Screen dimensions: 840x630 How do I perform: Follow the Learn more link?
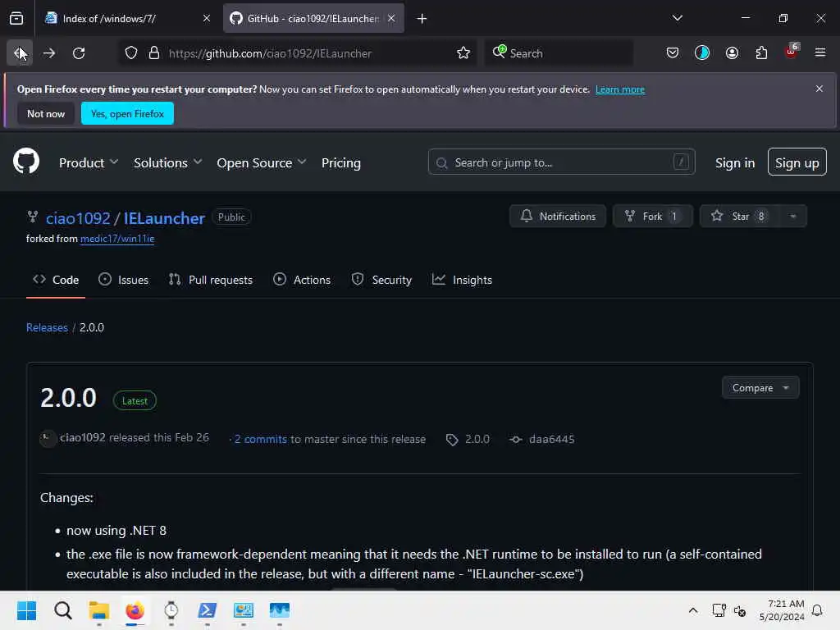coord(620,89)
